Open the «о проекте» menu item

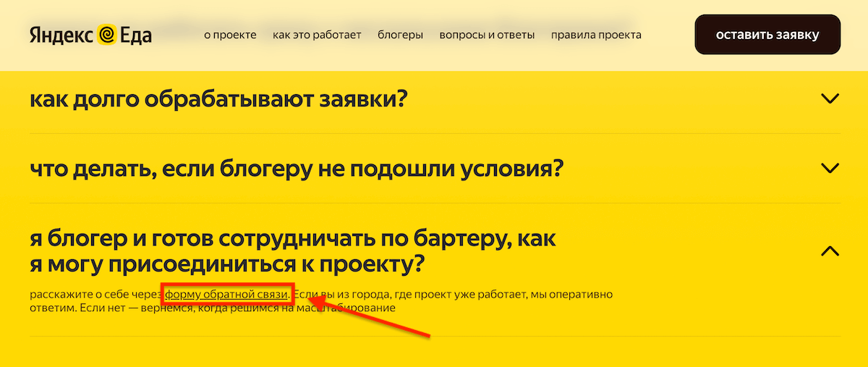click(230, 35)
